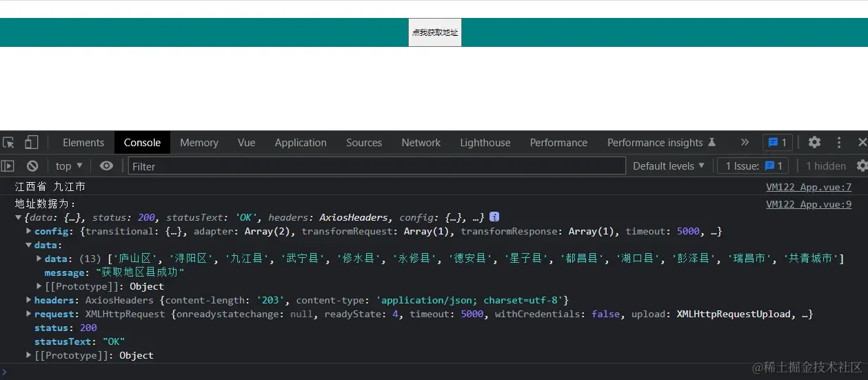Image resolution: width=868 pixels, height=380 pixels.
Task: Click the object info icon
Action: tap(494, 217)
